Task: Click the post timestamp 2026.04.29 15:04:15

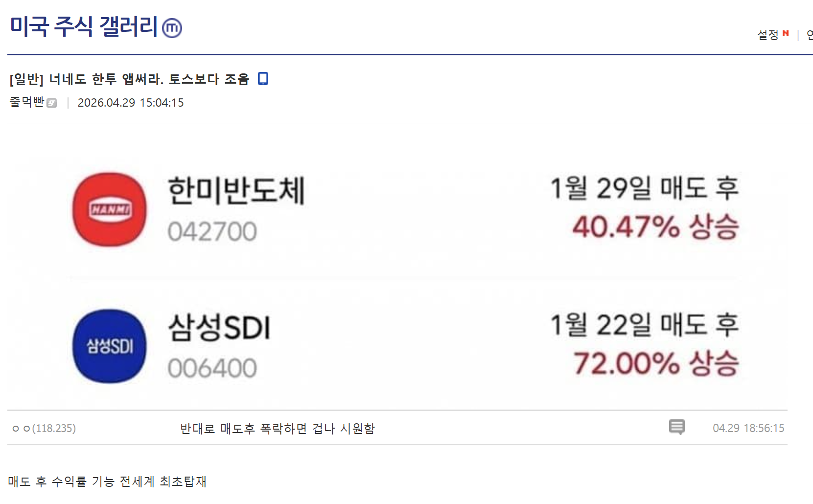Action: [x=131, y=103]
